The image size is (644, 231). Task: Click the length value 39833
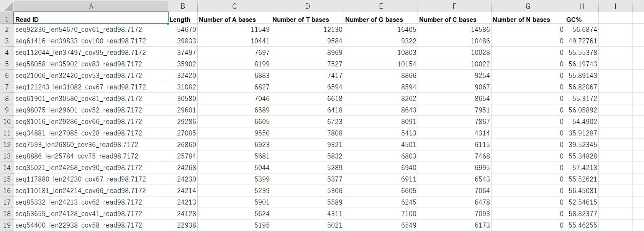click(x=183, y=41)
